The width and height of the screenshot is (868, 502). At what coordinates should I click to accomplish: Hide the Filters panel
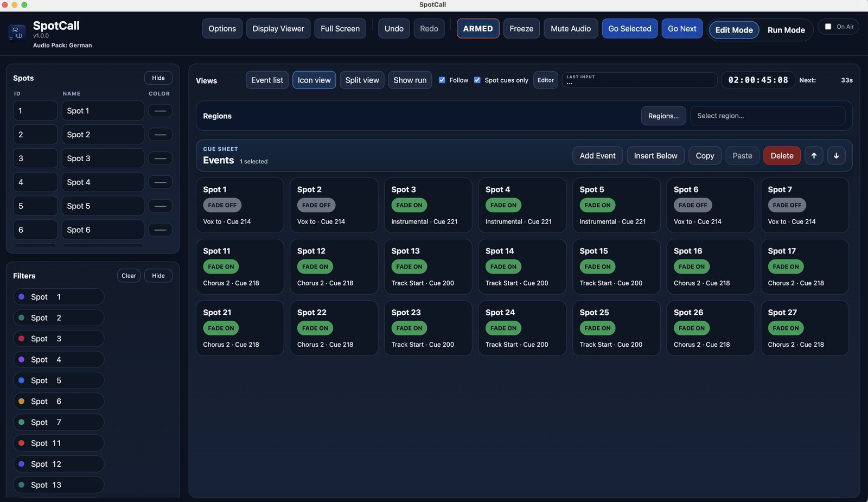pyautogui.click(x=158, y=276)
